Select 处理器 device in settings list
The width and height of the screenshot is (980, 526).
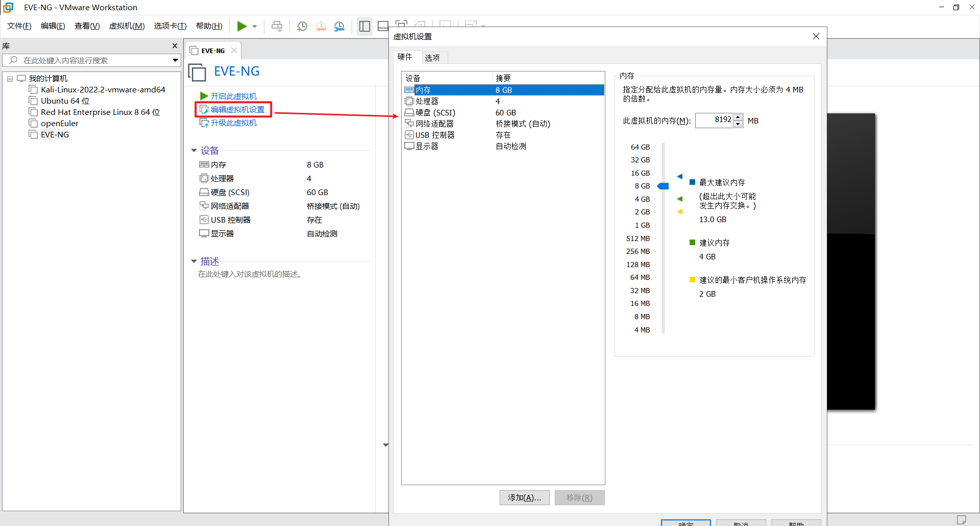point(503,101)
